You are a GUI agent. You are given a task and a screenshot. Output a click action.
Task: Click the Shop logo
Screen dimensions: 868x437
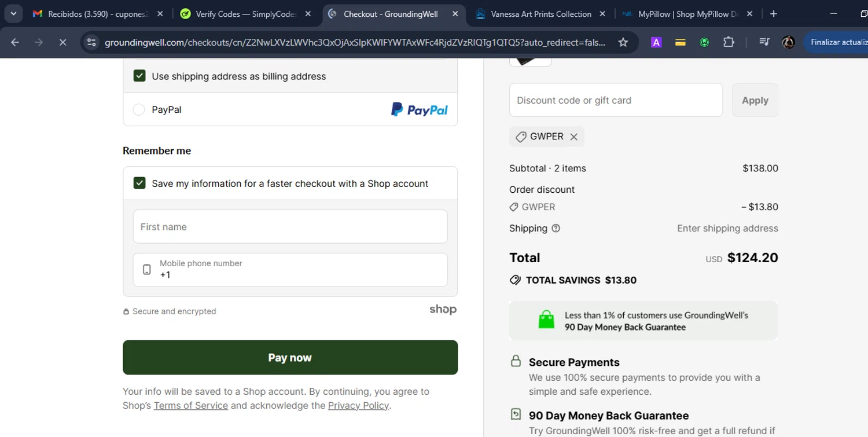tap(443, 310)
